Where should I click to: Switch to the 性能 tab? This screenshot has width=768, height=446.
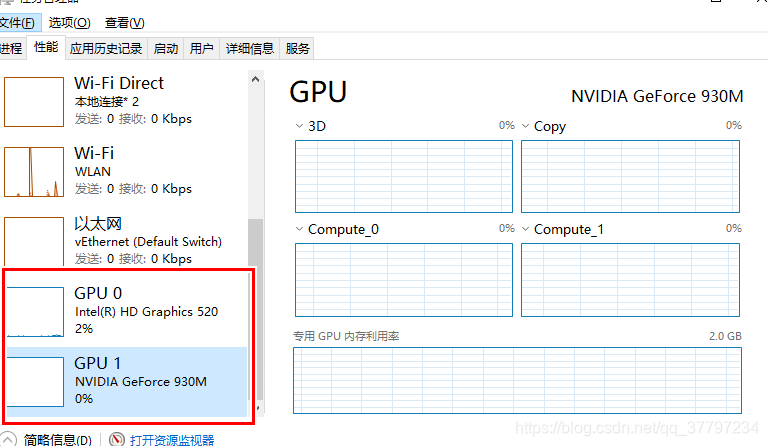[x=46, y=47]
